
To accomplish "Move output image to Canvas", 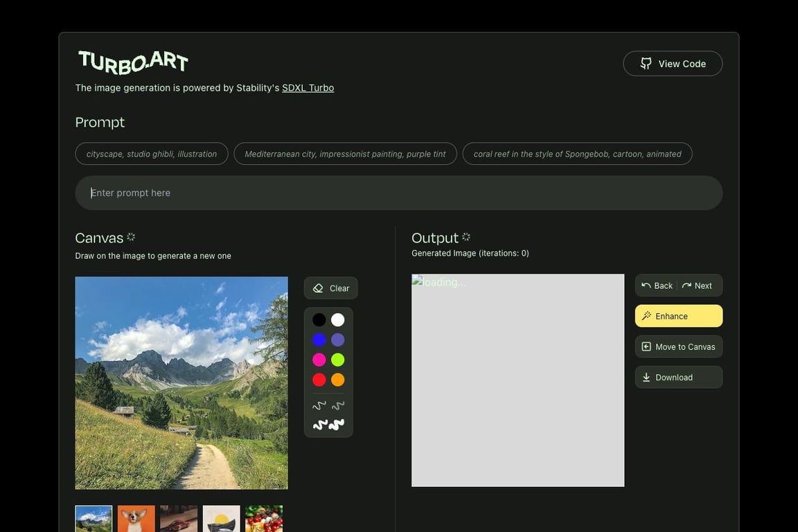I will pyautogui.click(x=678, y=346).
